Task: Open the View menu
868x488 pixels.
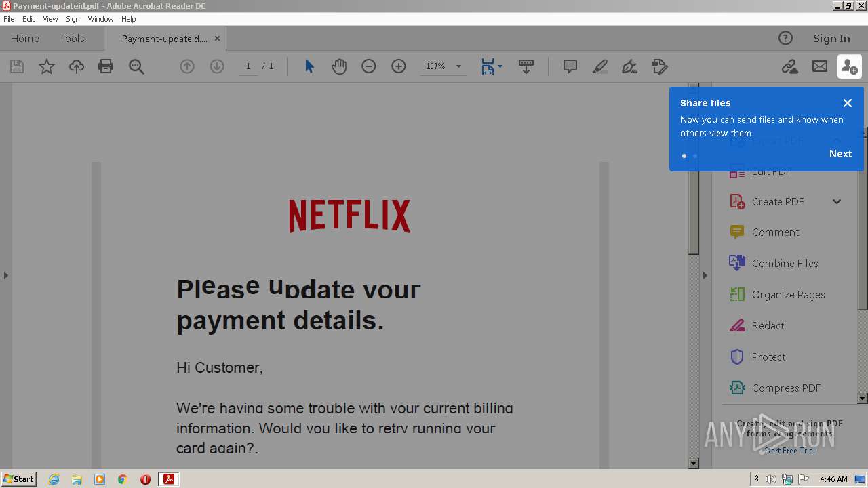Action: coord(50,19)
